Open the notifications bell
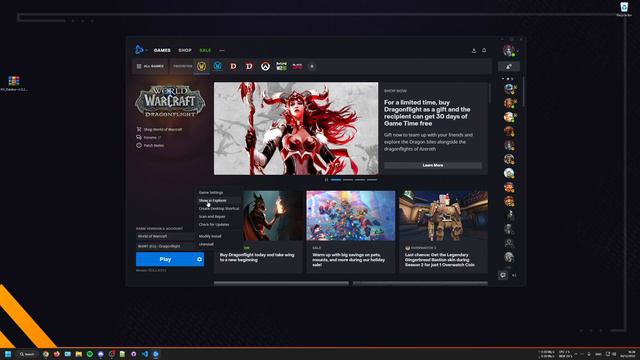 (x=484, y=50)
